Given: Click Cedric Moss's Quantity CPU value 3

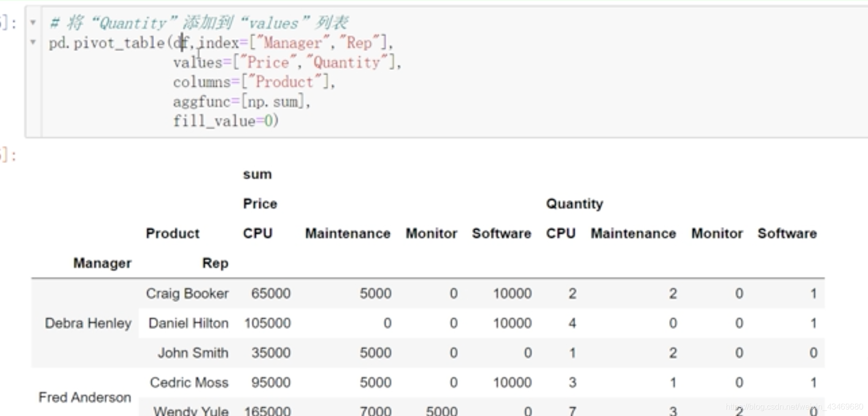Looking at the screenshot, I should [572, 383].
